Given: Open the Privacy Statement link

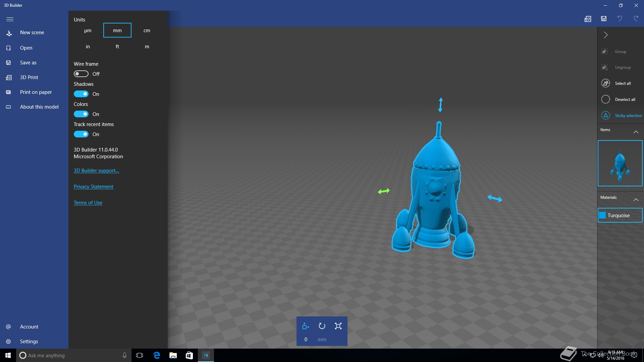Looking at the screenshot, I should pos(94,187).
